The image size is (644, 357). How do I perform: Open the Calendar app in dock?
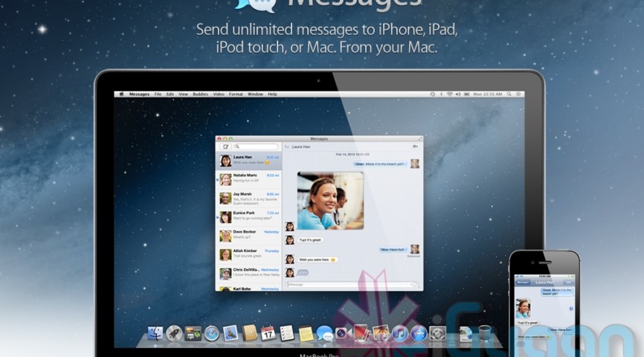pyautogui.click(x=268, y=333)
